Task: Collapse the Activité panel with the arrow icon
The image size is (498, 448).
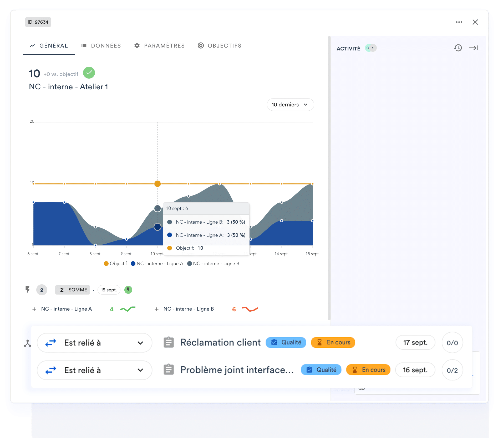Action: click(x=474, y=48)
